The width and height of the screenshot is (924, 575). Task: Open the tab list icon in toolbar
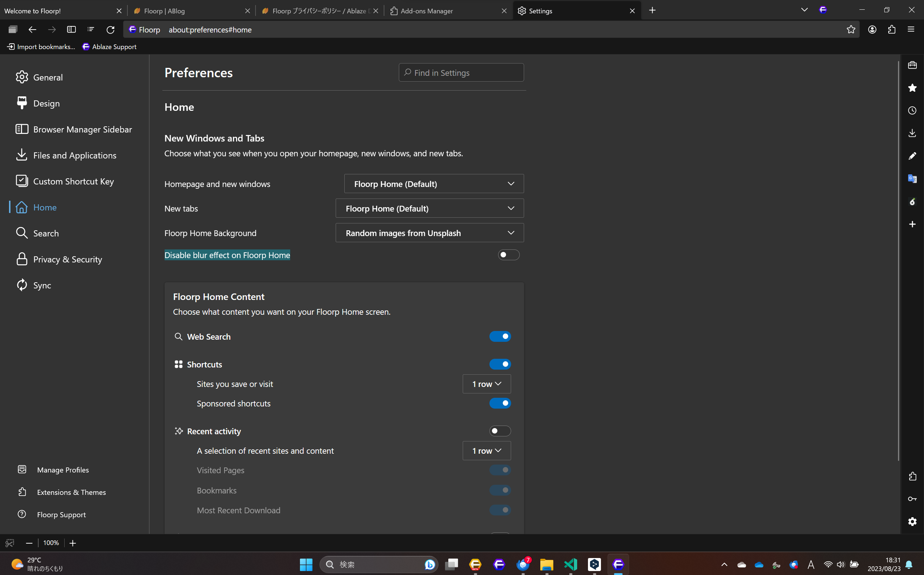tap(91, 30)
